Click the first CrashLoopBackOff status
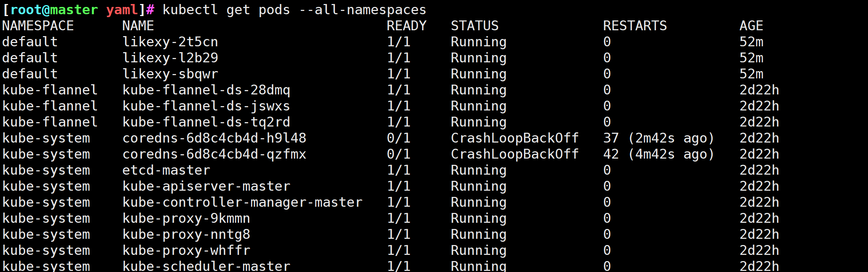 coord(515,138)
